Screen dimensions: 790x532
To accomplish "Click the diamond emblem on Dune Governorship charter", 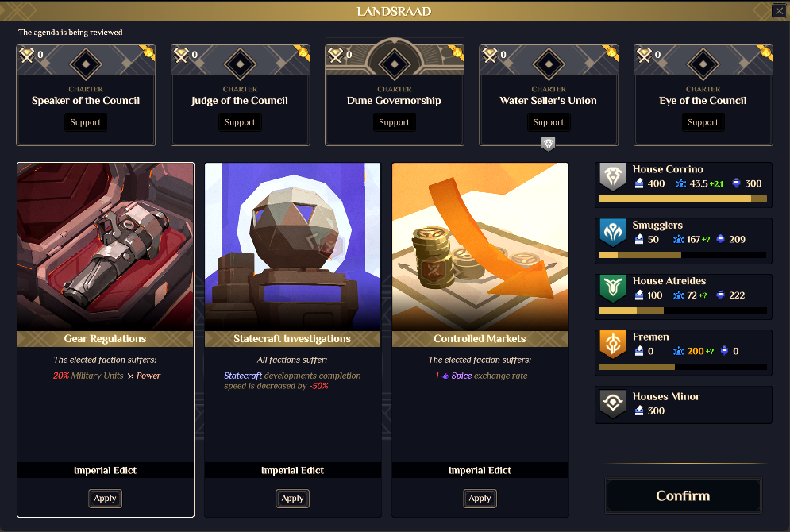I will coord(395,64).
